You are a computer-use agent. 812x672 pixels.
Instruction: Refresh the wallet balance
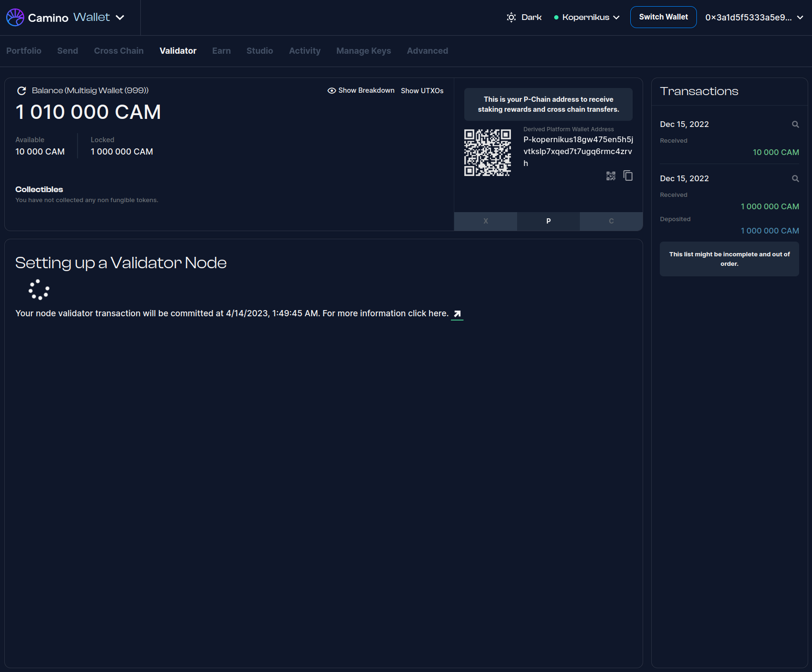click(21, 91)
